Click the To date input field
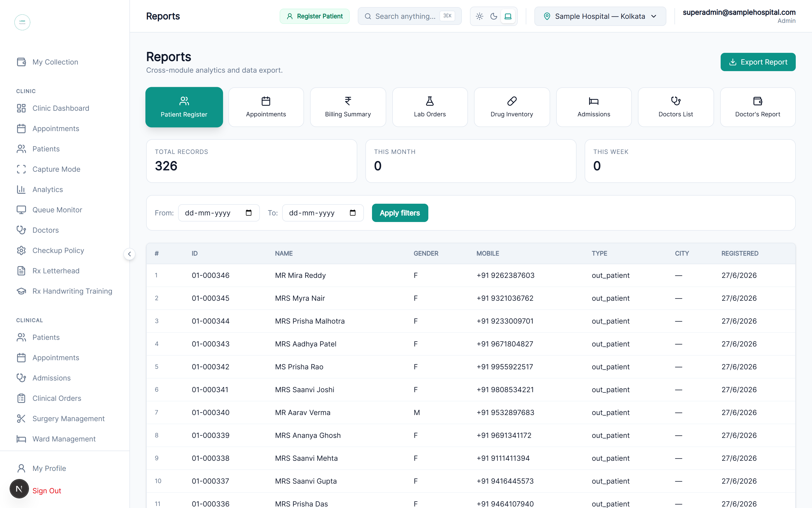This screenshot has width=812, height=508. pyautogui.click(x=323, y=213)
